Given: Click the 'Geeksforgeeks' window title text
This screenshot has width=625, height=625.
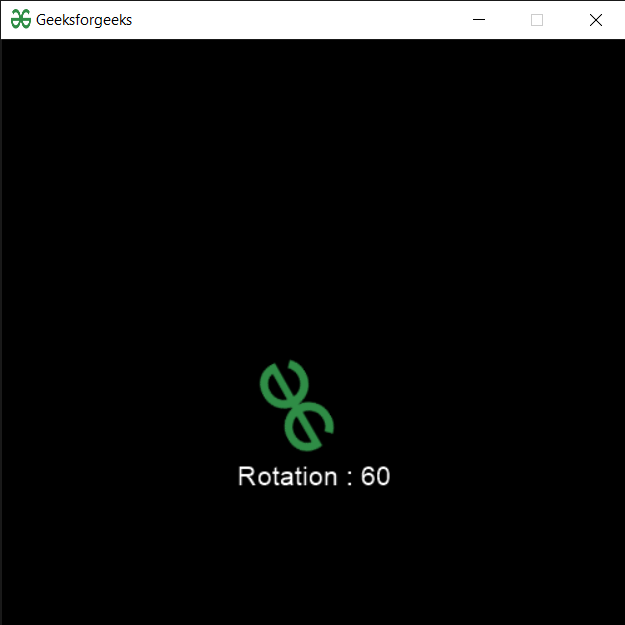Looking at the screenshot, I should (x=84, y=20).
